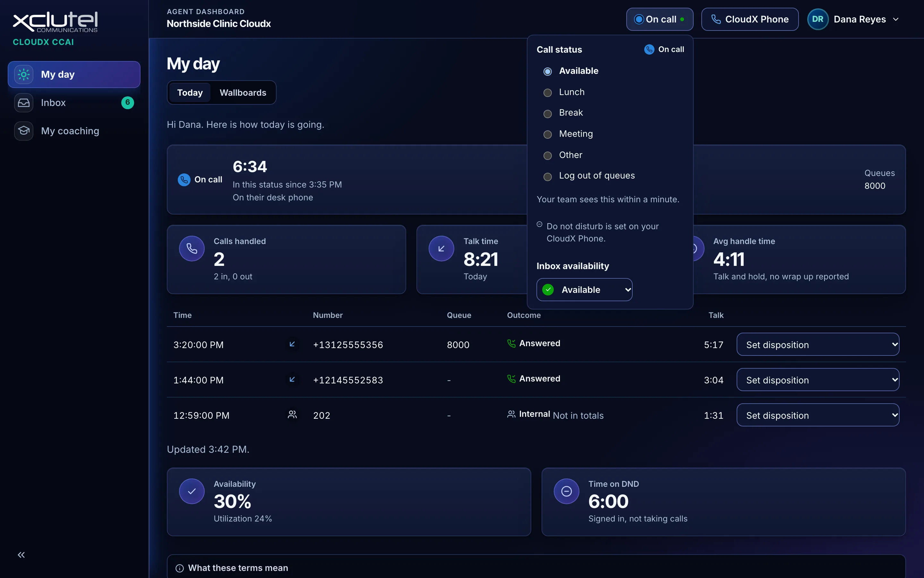Click the On call phone icon in status card

184,180
